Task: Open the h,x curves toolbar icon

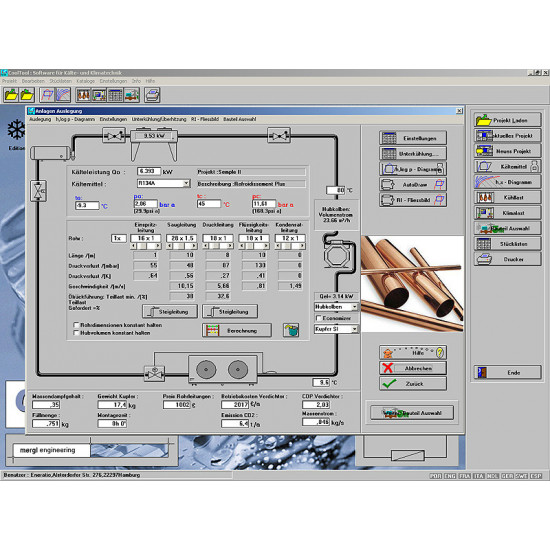Action: 63,95
